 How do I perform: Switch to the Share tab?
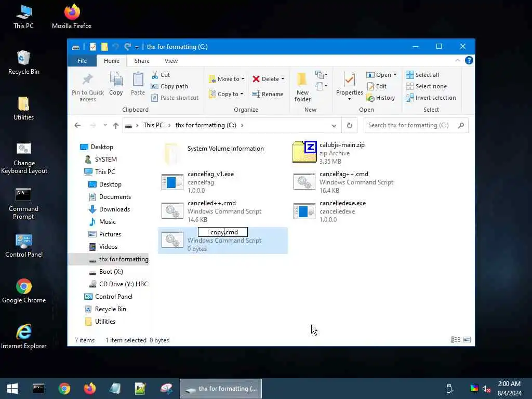tap(142, 61)
